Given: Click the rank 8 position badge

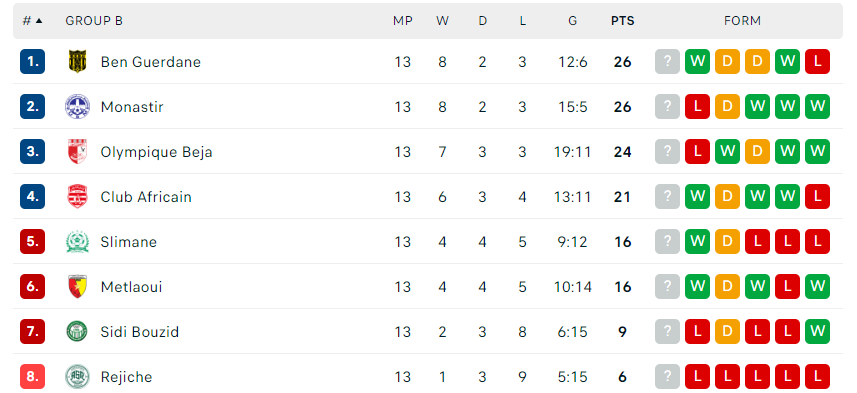Looking at the screenshot, I should [32, 377].
